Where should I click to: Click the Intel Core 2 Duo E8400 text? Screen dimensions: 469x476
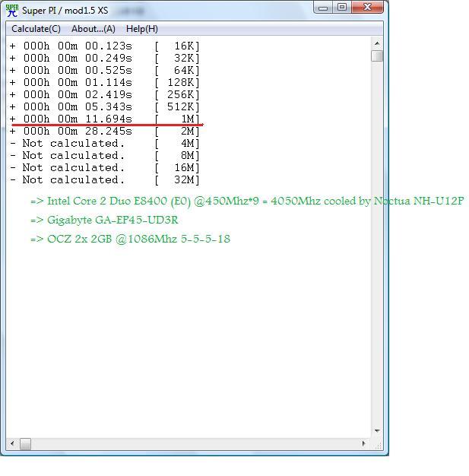click(247, 202)
